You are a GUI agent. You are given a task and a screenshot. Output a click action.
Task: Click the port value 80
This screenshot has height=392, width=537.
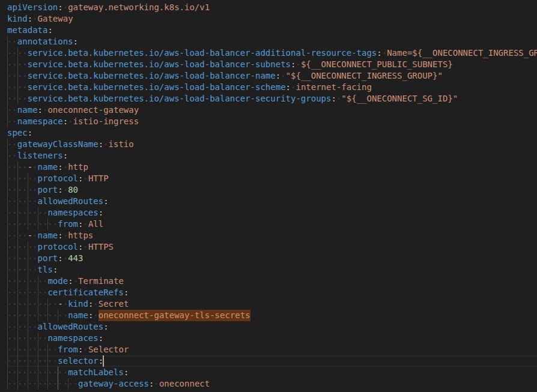[73, 190]
